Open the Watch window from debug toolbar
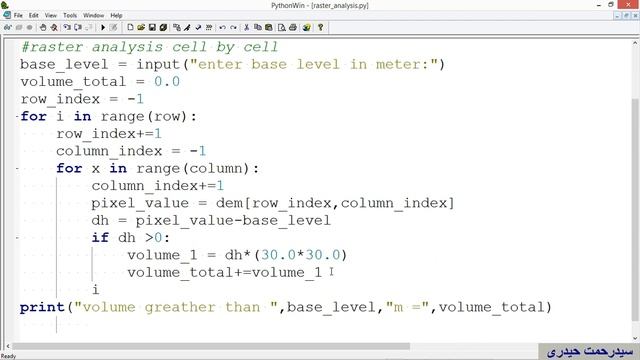Viewport: 640px width, 360px height. (x=7, y=27)
